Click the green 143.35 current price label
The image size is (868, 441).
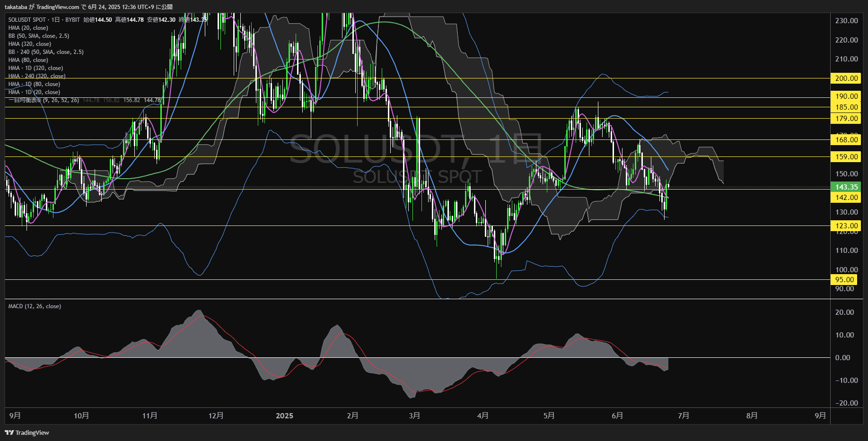846,187
